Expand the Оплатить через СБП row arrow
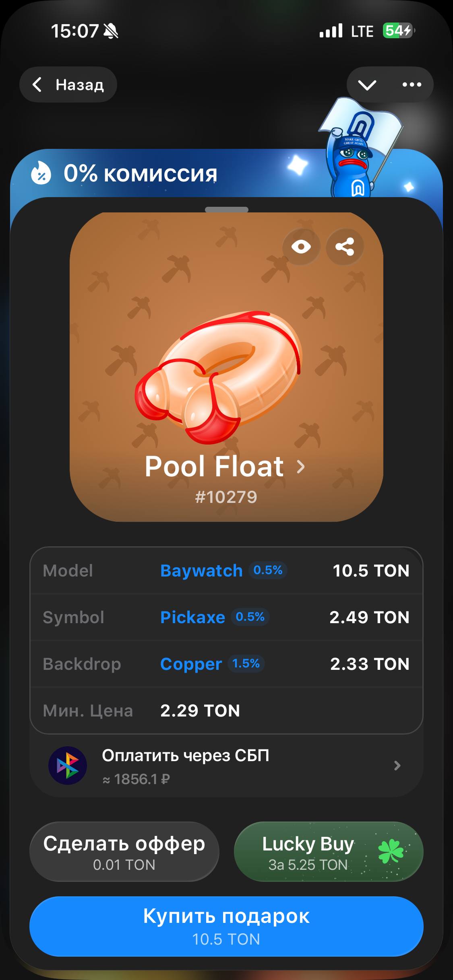 [x=397, y=765]
